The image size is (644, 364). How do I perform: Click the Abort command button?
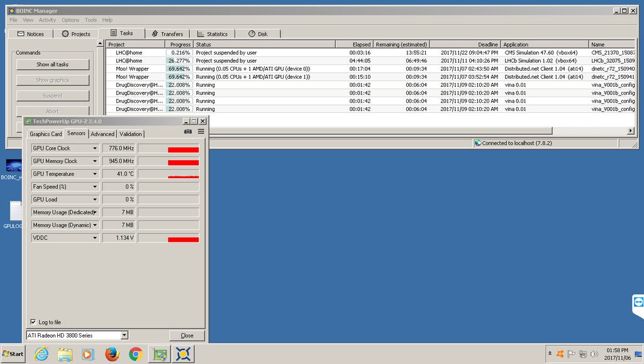(53, 111)
